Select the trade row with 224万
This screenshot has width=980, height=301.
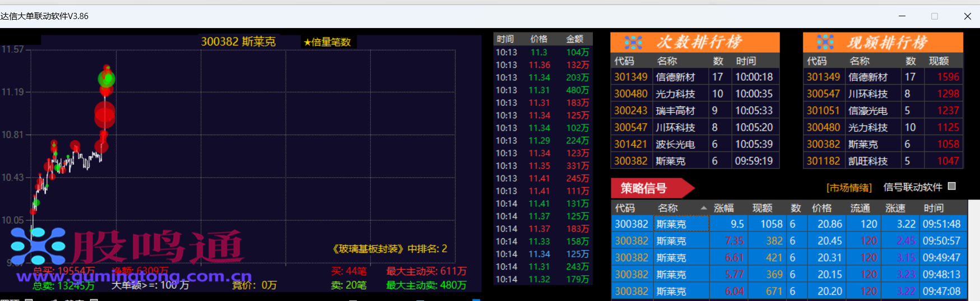click(x=542, y=141)
